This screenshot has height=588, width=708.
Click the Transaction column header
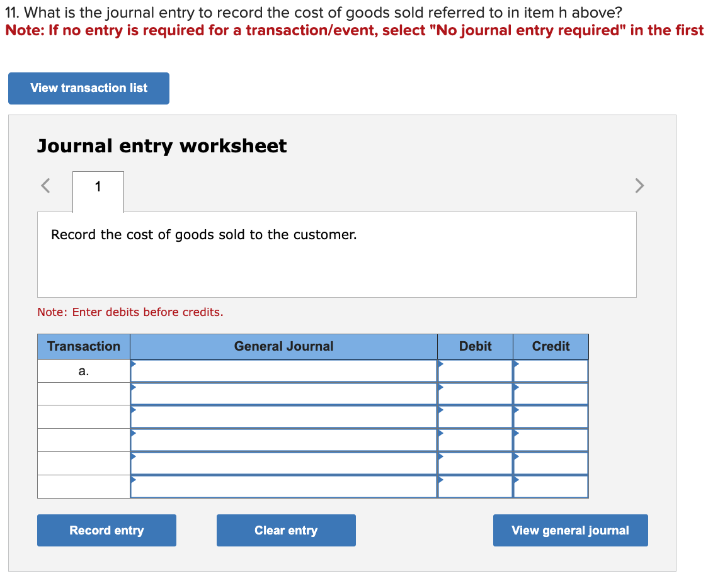[84, 347]
